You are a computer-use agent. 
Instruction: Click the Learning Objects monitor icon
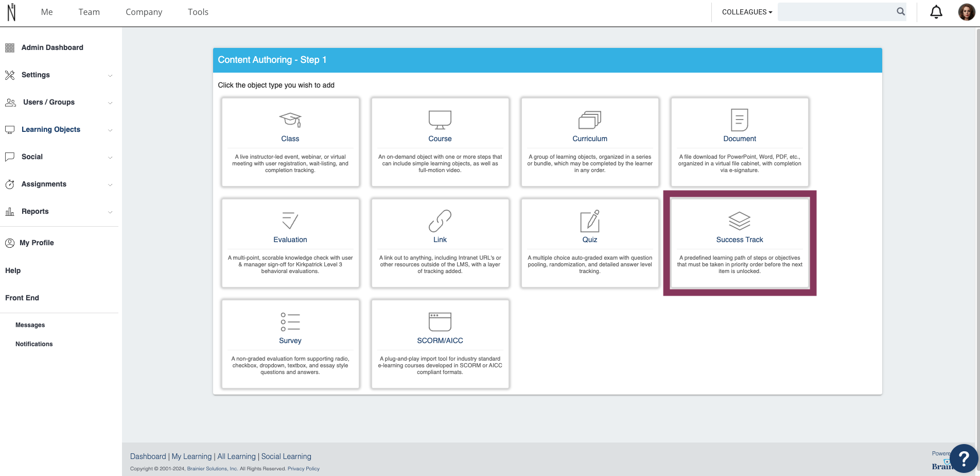click(10, 130)
